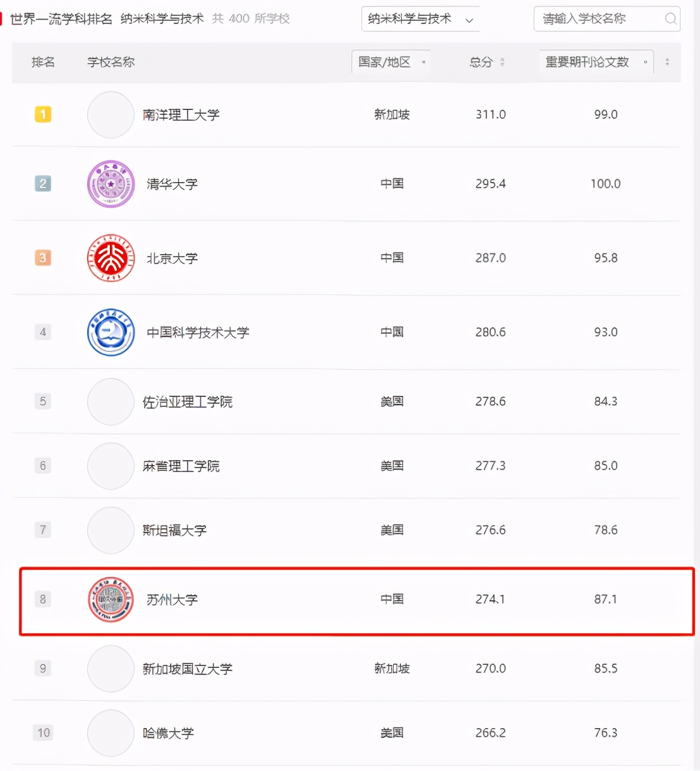Click the 麻省理工学院 university name
This screenshot has height=771, width=700.
[x=182, y=466]
